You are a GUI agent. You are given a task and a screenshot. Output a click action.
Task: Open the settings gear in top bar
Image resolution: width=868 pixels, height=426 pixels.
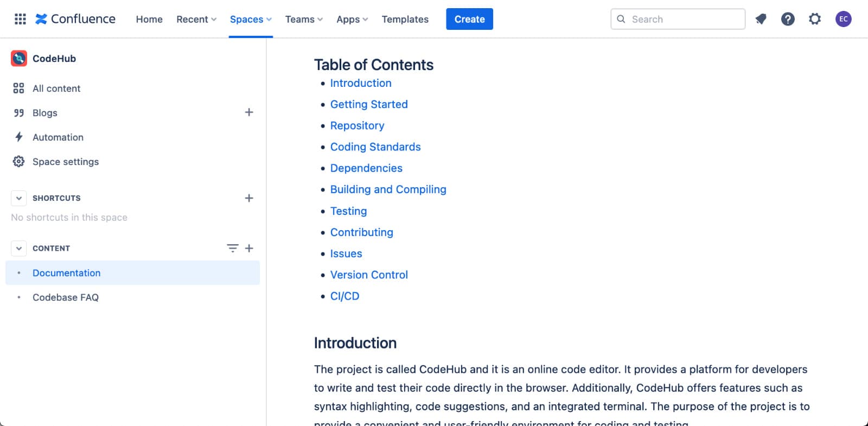[815, 19]
